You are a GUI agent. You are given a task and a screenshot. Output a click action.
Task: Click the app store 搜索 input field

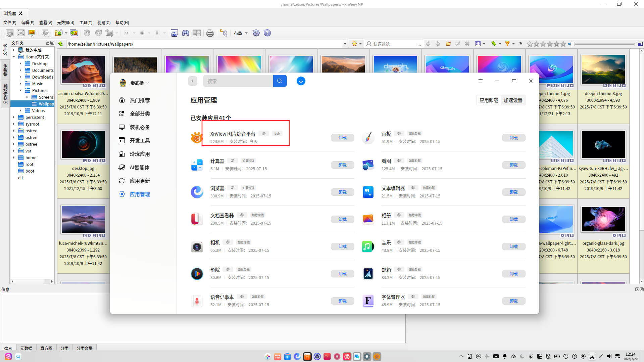(x=238, y=81)
